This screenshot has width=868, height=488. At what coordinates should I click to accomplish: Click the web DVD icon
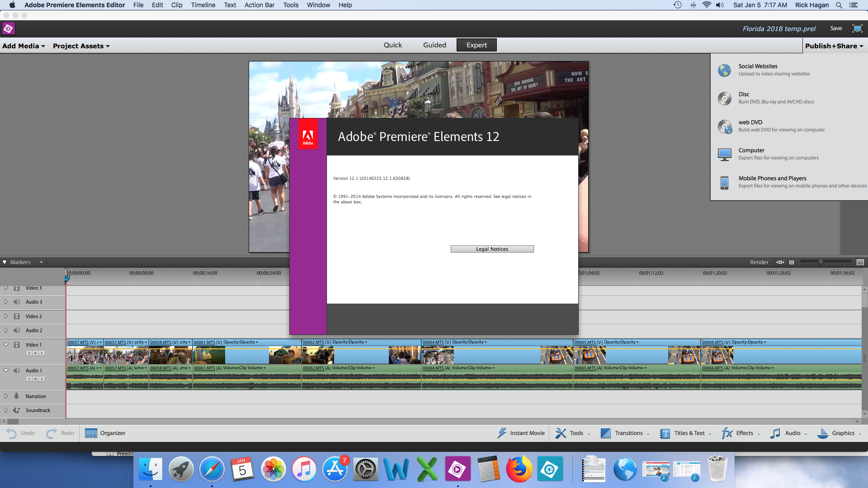click(x=725, y=127)
